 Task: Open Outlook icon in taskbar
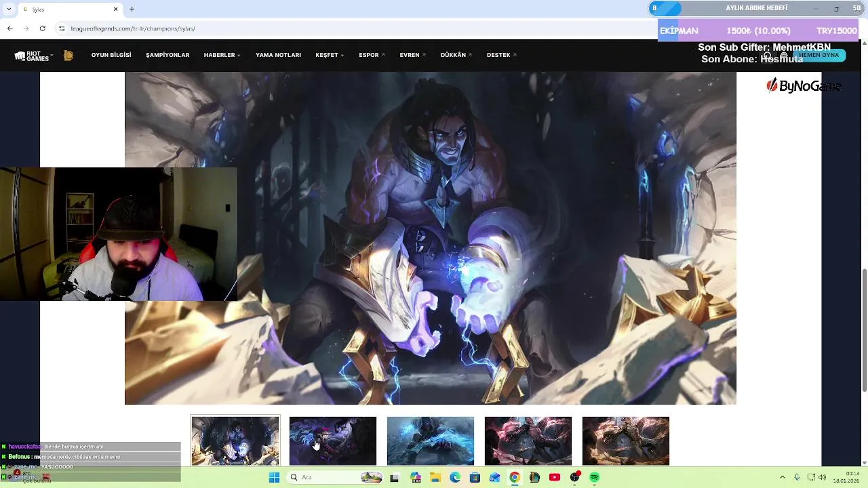point(495,477)
